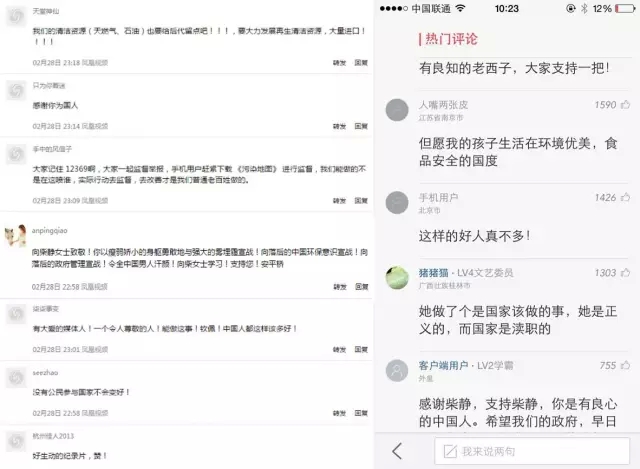Click the 我来说两句 comment input field
The width and height of the screenshot is (640, 469).
pyautogui.click(x=532, y=451)
